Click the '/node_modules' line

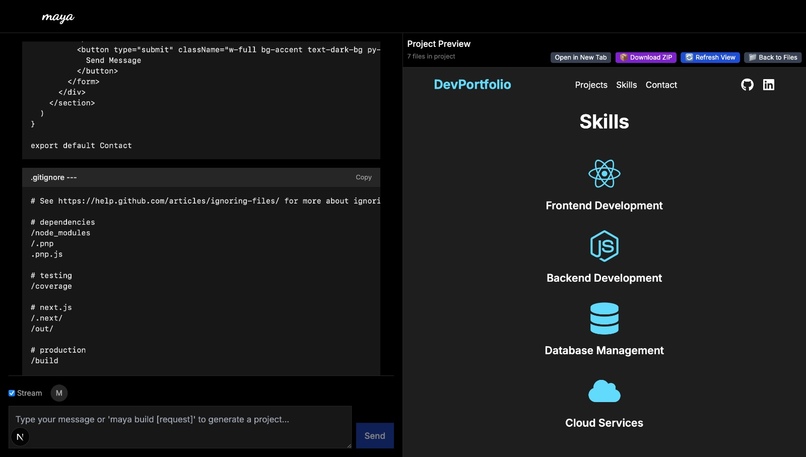(x=60, y=233)
